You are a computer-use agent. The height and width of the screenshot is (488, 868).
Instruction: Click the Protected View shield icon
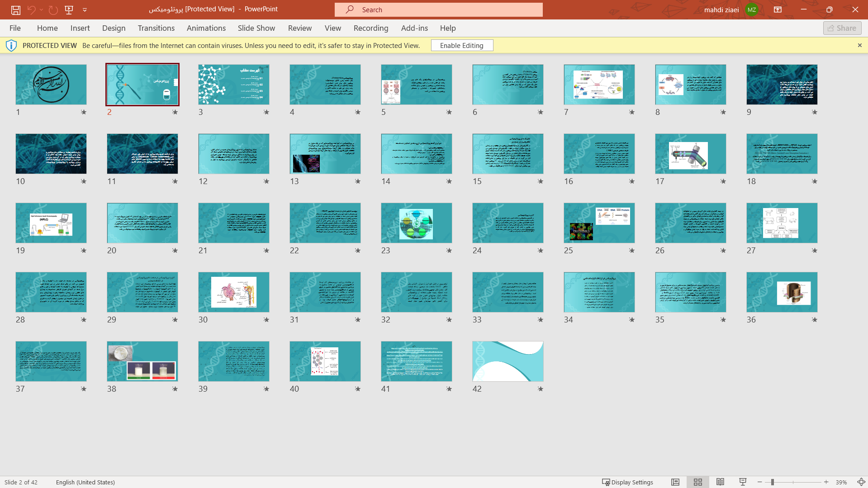tap(11, 45)
